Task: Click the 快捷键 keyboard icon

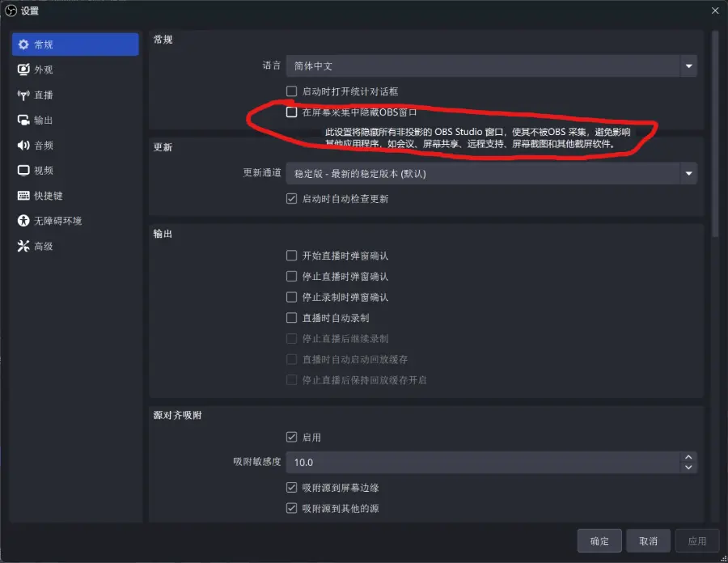Action: click(x=23, y=196)
